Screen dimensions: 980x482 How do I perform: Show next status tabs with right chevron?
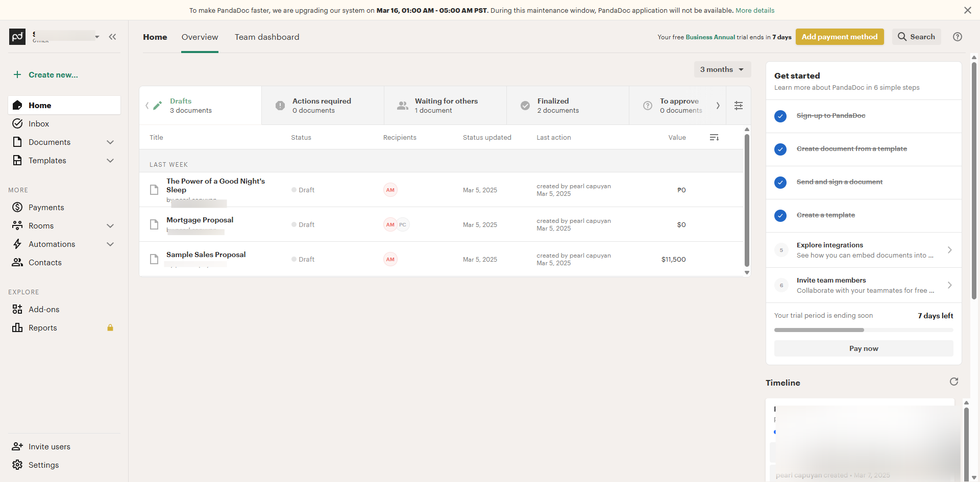718,106
